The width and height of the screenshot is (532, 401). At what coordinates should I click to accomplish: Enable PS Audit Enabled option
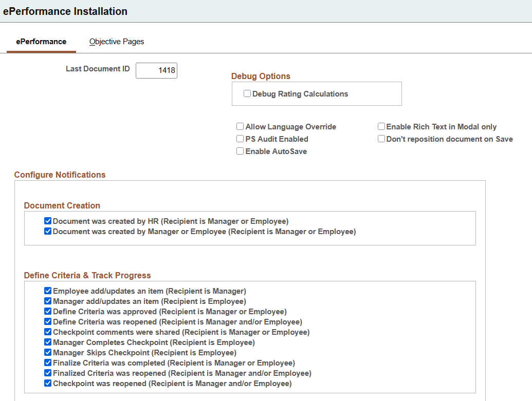pos(240,139)
